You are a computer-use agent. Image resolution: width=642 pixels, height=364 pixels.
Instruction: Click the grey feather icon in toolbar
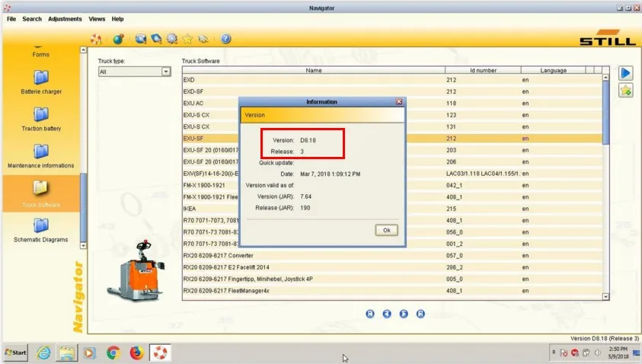click(203, 39)
